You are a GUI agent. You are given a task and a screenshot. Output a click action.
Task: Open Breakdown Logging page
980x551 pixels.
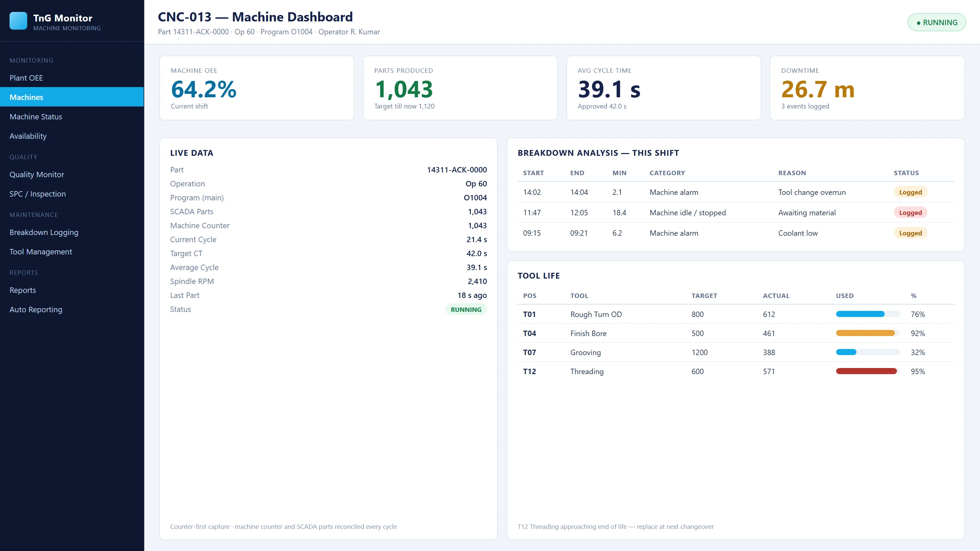[72, 232]
